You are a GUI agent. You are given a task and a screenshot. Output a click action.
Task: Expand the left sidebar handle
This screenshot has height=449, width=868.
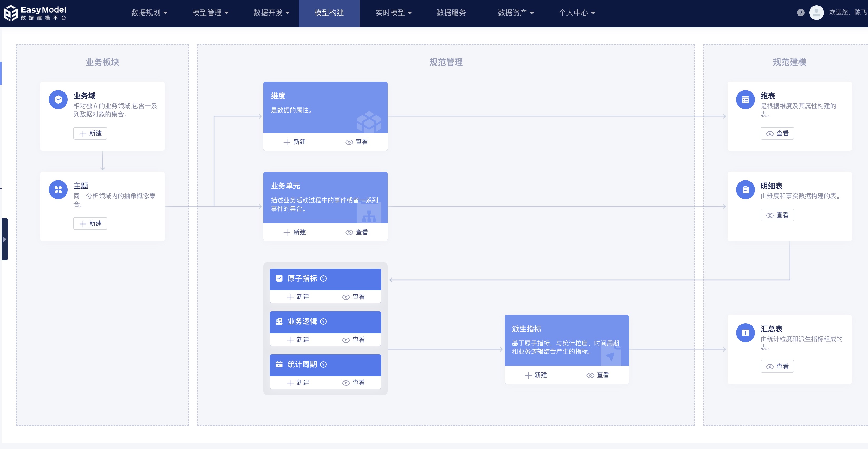tap(4, 239)
